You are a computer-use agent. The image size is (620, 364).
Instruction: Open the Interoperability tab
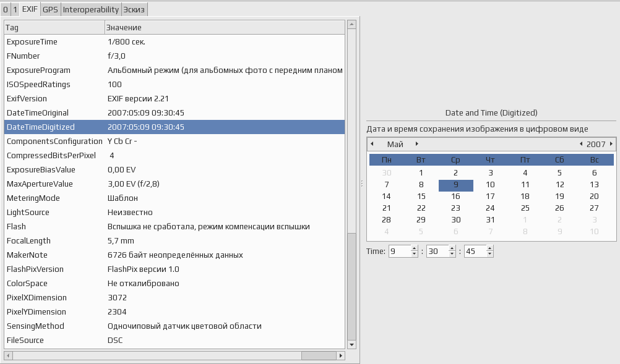90,10
